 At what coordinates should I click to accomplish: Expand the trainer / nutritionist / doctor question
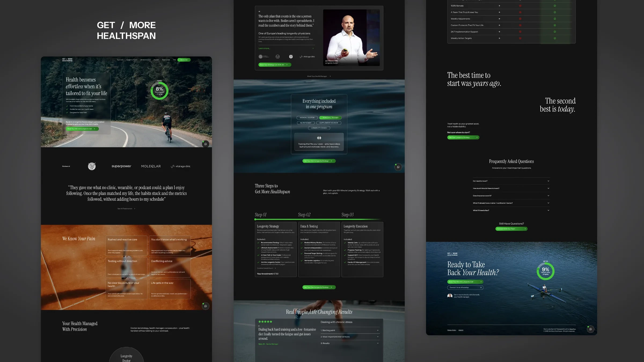[x=511, y=203]
